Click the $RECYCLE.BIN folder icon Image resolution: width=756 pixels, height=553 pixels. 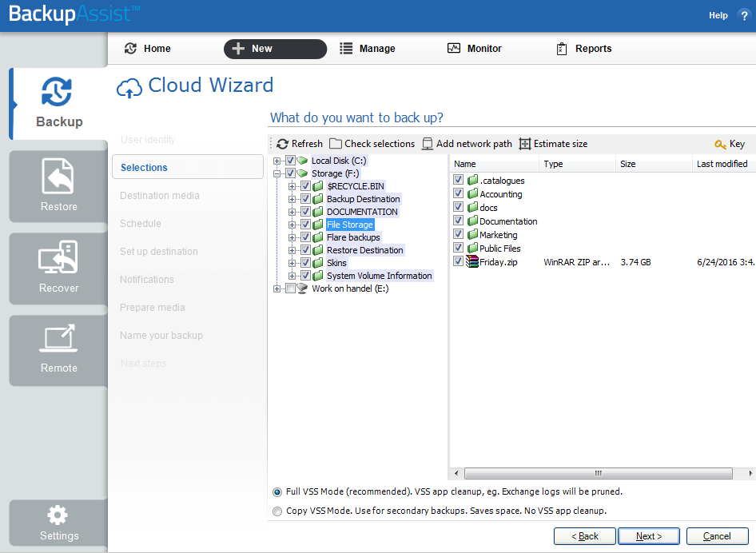318,186
